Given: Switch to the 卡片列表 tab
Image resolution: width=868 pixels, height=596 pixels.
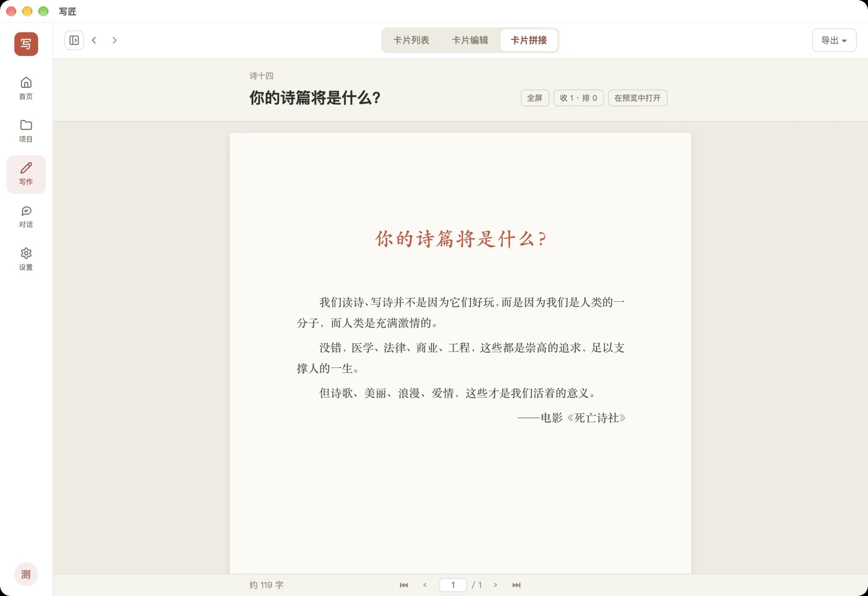Looking at the screenshot, I should (x=411, y=40).
